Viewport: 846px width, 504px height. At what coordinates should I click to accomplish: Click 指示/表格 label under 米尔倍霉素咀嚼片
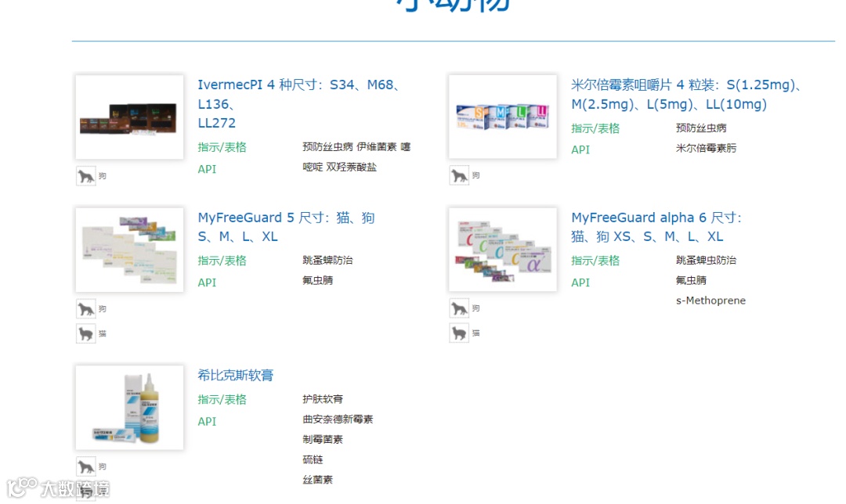pos(595,128)
